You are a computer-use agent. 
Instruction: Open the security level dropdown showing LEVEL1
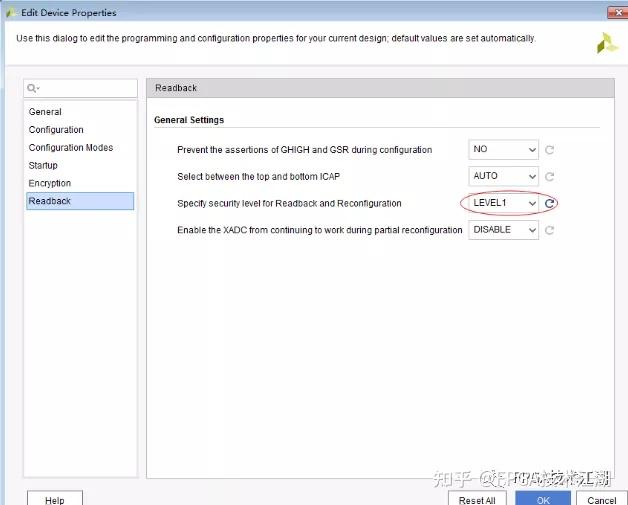click(x=503, y=203)
